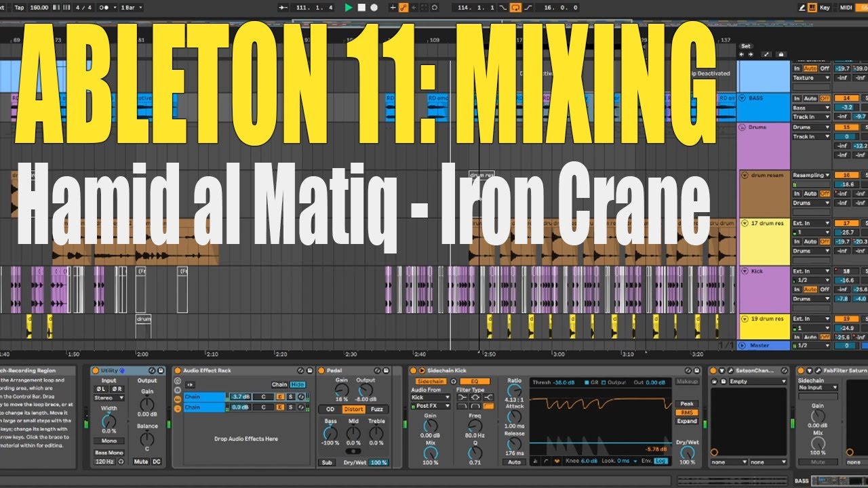Toggle the orange Automation Arm icon
Viewport: 868px width, 488px height.
[403, 7]
